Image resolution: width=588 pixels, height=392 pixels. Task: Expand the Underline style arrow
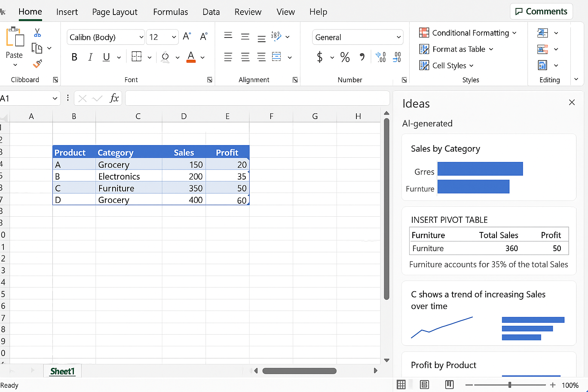pyautogui.click(x=119, y=57)
